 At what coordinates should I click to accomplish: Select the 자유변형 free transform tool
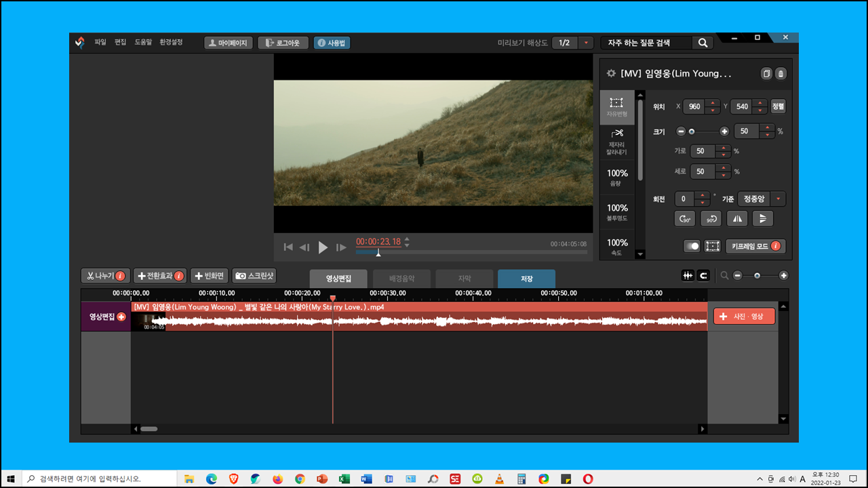pos(616,108)
